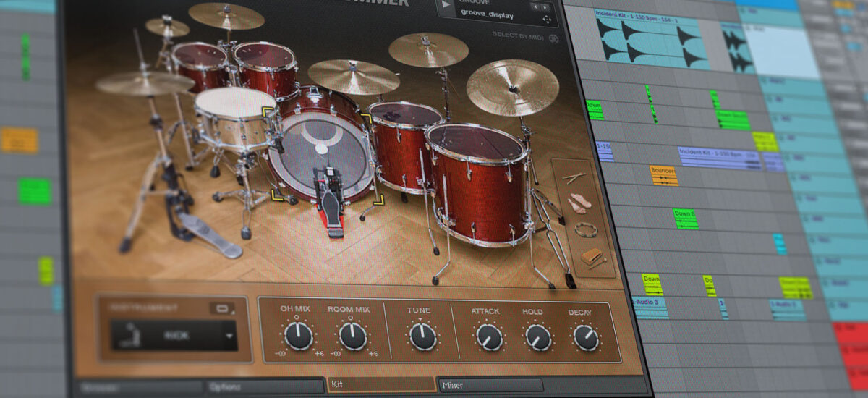Switch to the Grooves tab
The image size is (868, 398).
pyautogui.click(x=140, y=388)
